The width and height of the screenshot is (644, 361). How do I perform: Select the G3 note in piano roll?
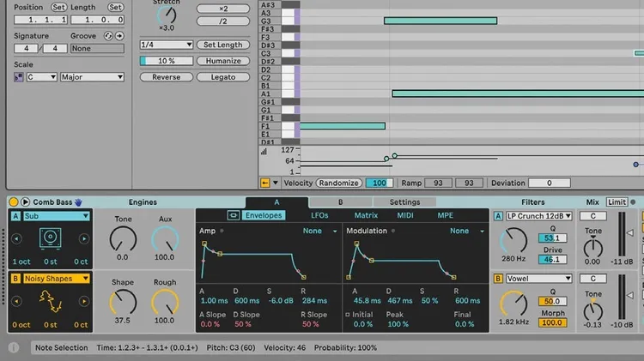tap(440, 21)
